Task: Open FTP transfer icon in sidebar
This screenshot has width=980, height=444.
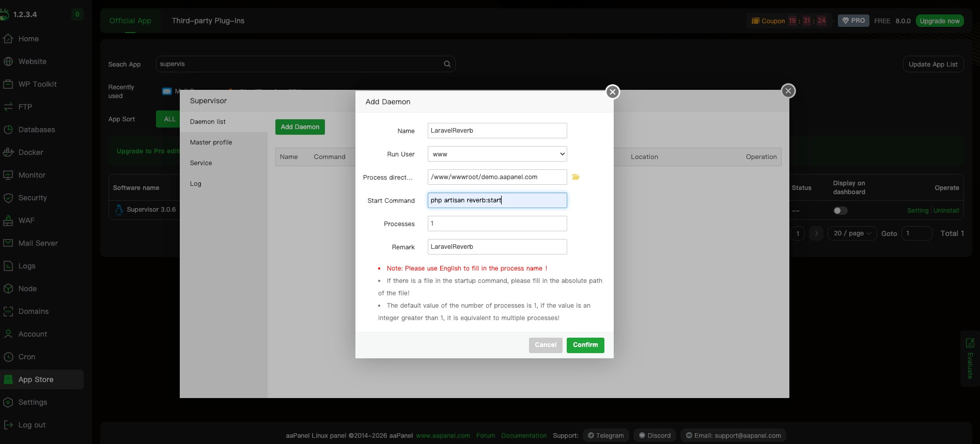Action: (x=8, y=107)
